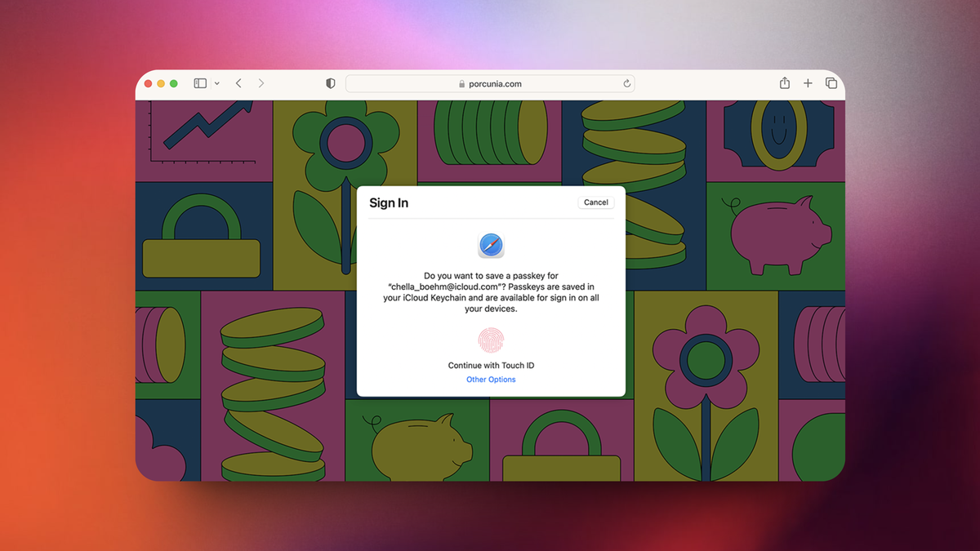
Task: Click the green full screen window button
Action: [x=174, y=83]
